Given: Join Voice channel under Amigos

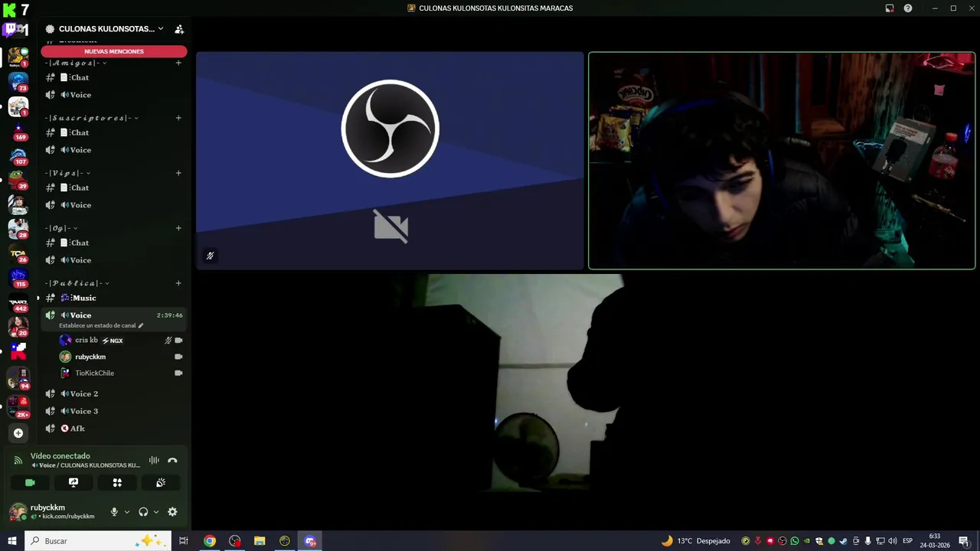Looking at the screenshot, I should point(114,95).
